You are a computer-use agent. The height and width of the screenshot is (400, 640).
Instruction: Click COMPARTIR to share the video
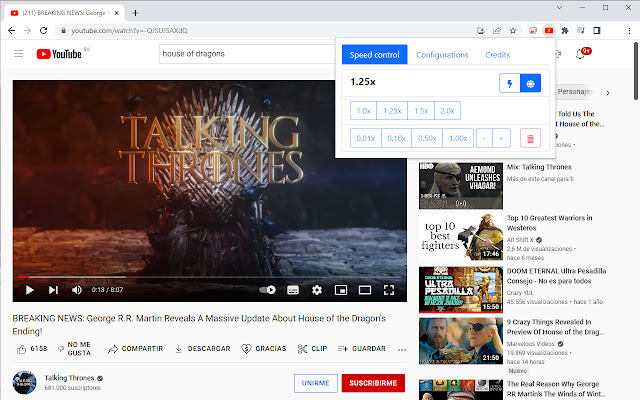(136, 349)
